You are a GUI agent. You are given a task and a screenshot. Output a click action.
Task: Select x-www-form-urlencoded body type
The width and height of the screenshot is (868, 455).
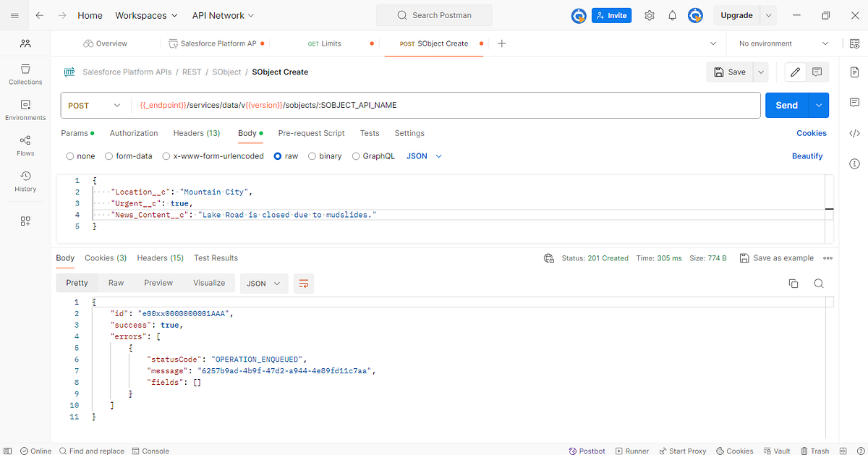(x=213, y=156)
